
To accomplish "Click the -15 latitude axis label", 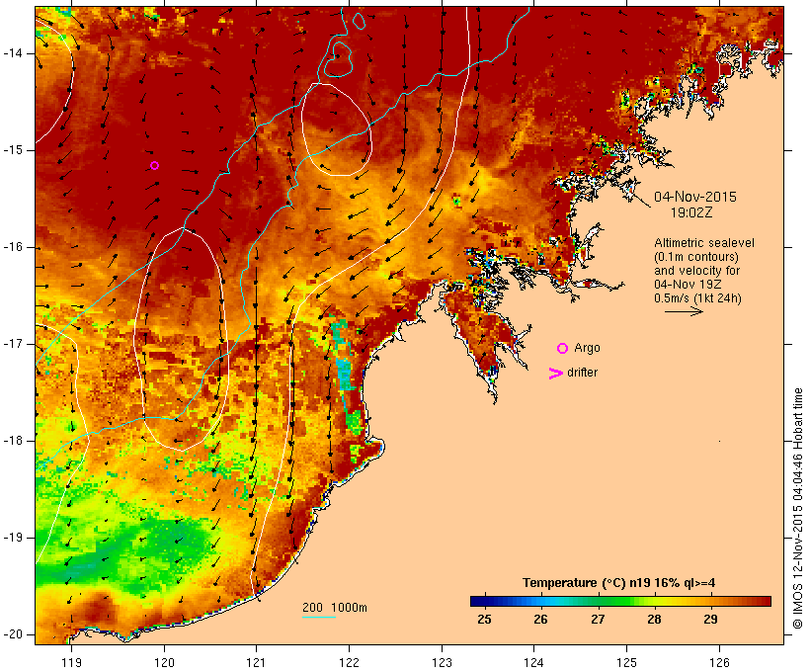I will (x=13, y=150).
